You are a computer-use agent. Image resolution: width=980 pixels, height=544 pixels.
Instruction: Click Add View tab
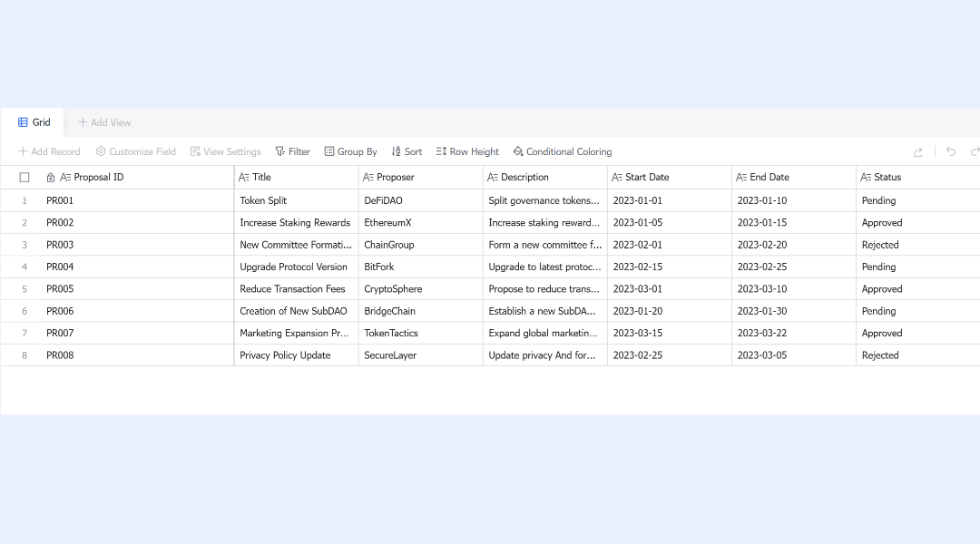coord(104,122)
